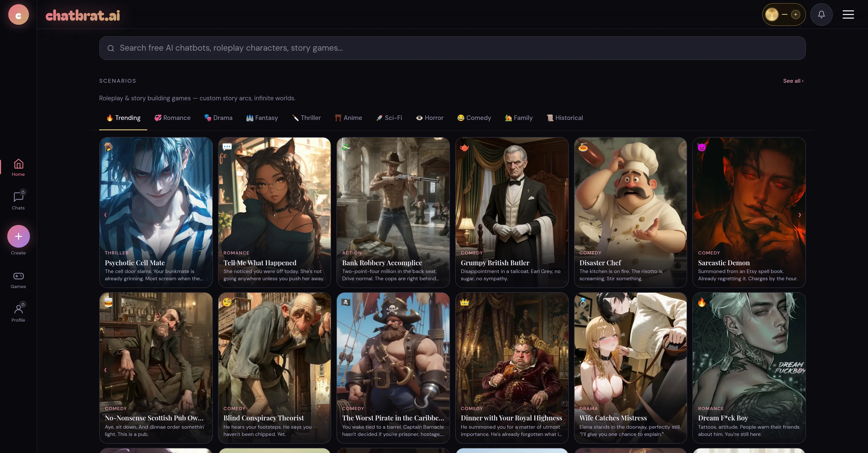Select the Horror tab

click(x=430, y=118)
